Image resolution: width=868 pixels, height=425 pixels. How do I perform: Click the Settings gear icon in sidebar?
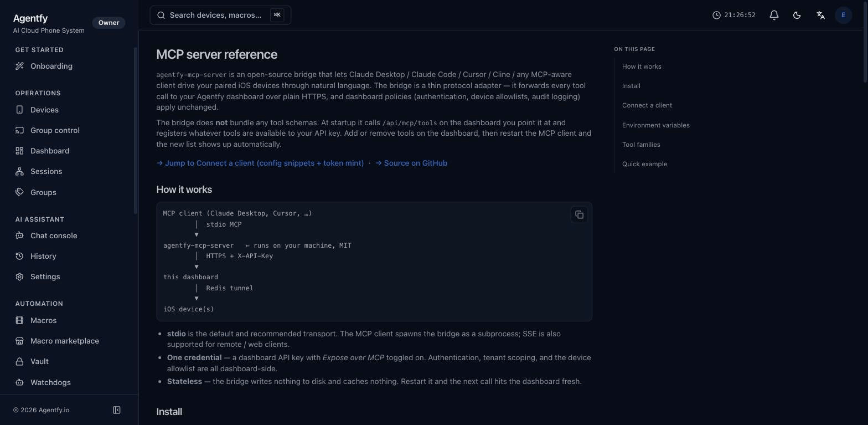click(x=19, y=276)
